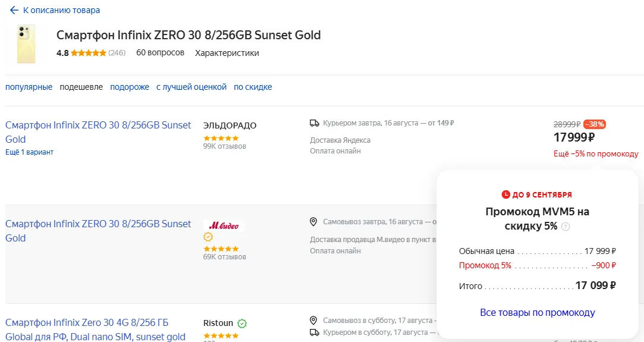Click the orange verified badge under M.Видео
Image resolution: width=644 pixels, height=342 pixels.
coord(208,237)
